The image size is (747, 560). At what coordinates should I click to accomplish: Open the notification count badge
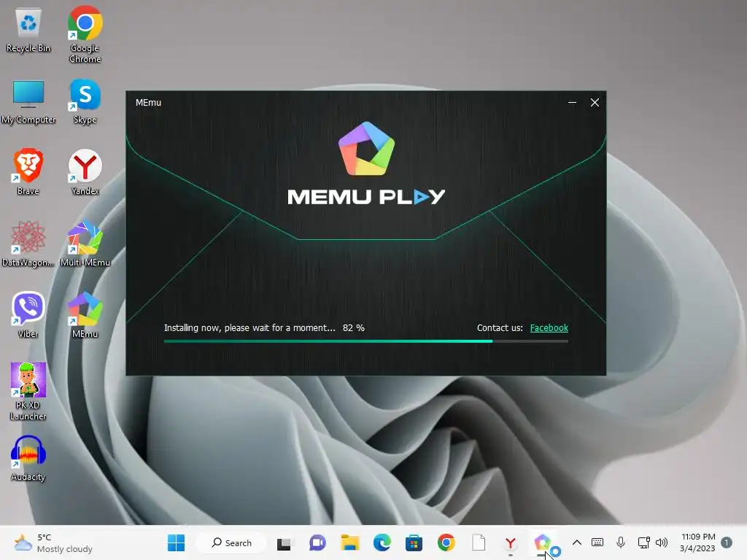coord(726,542)
